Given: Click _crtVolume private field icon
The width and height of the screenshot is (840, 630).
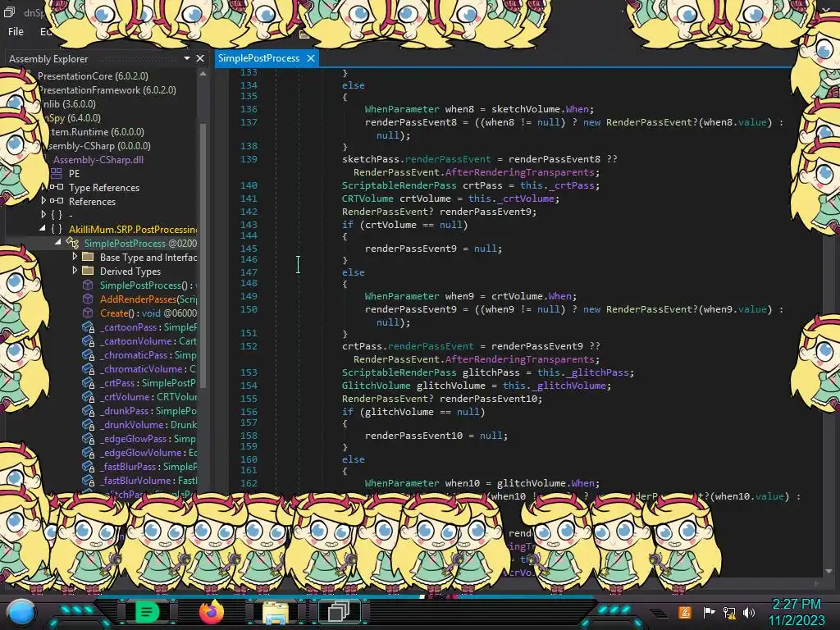Looking at the screenshot, I should coord(89,396).
